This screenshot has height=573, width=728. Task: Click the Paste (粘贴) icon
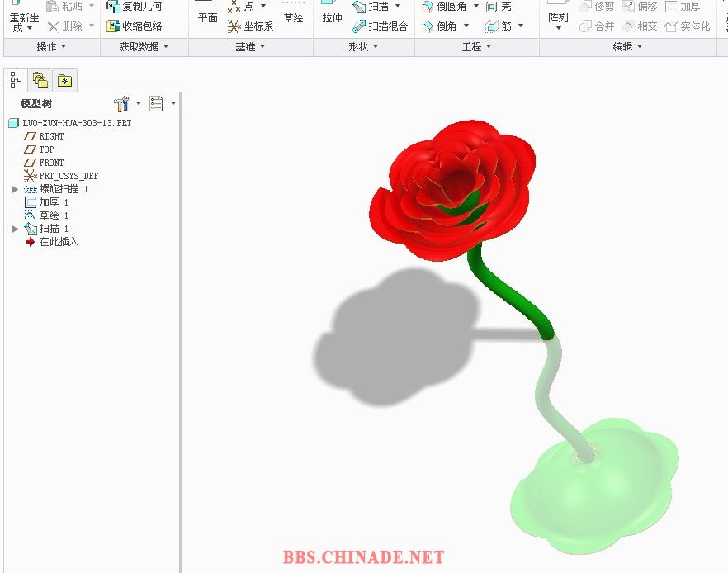pos(53,6)
